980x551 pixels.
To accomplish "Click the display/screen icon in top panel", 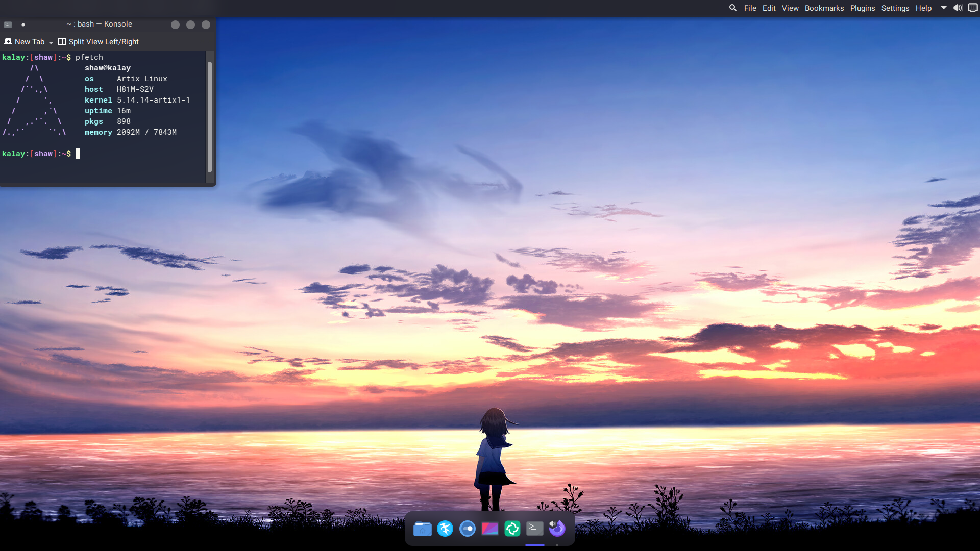I will click(973, 8).
